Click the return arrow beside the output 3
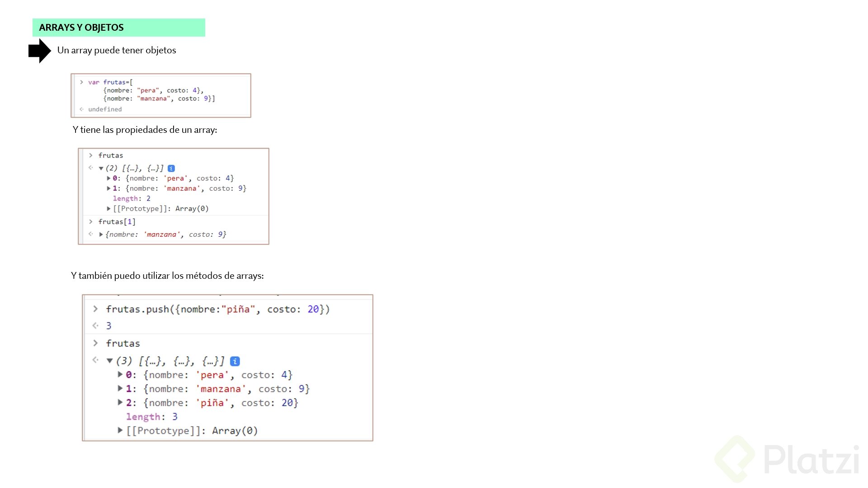The width and height of the screenshot is (868, 488). click(x=95, y=325)
